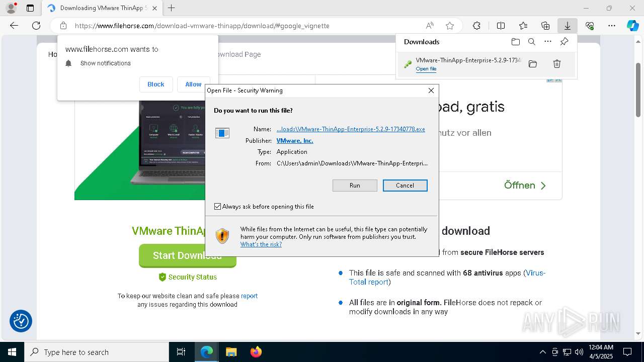This screenshot has height=362, width=644.
Task: Click the Start Download green button
Action: pos(187,256)
